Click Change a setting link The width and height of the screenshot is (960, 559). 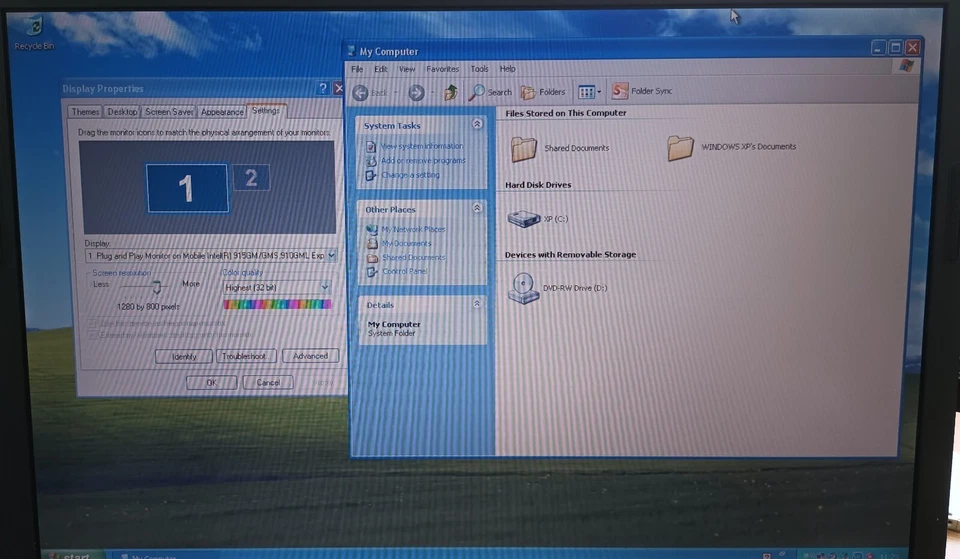[x=410, y=175]
